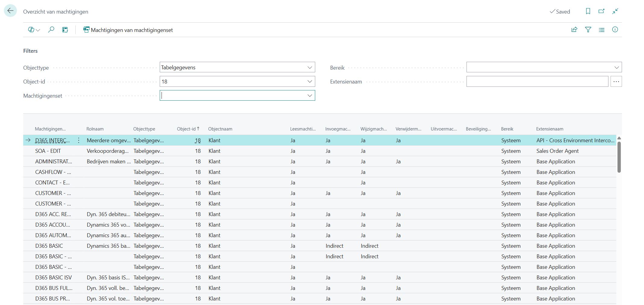
Task: Go back with the arrow button
Action: [x=10, y=11]
